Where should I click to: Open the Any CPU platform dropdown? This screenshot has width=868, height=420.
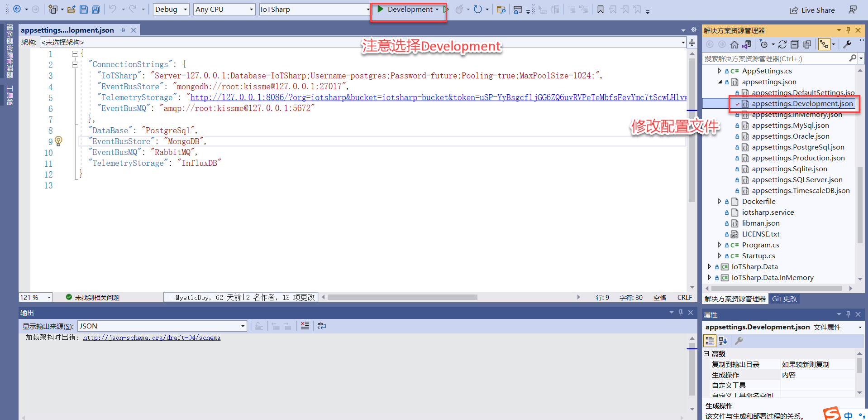tap(224, 10)
